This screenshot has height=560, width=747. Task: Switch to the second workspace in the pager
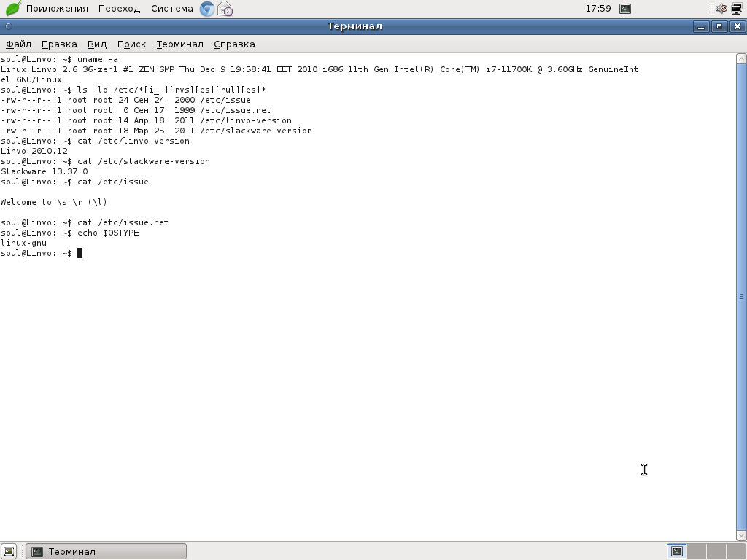(697, 551)
